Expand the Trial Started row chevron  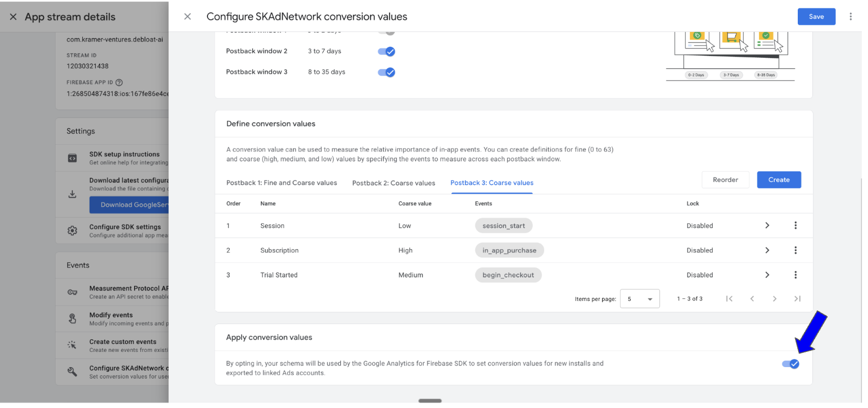coord(767,275)
